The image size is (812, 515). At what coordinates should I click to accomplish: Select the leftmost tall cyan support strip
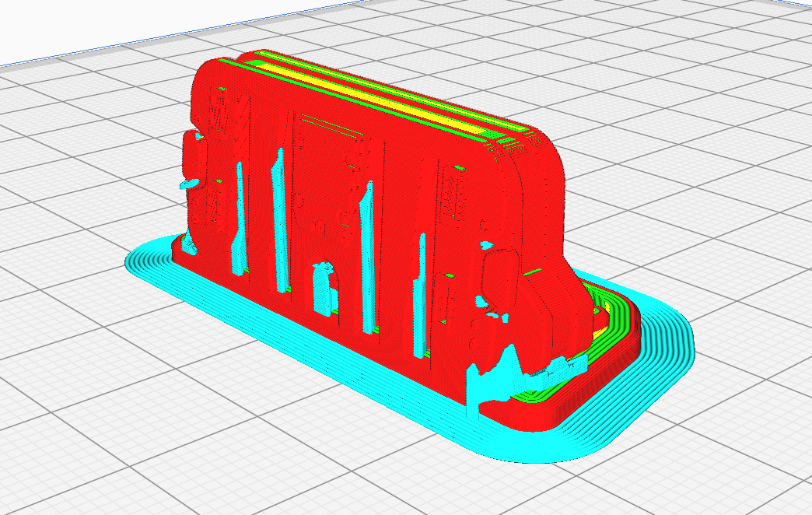click(x=240, y=218)
